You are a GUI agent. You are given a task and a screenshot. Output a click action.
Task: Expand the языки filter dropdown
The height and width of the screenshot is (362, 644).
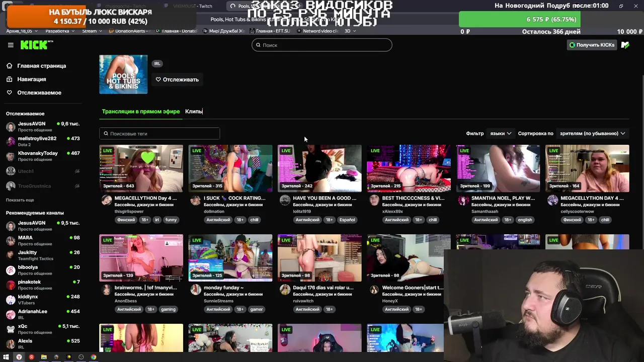pos(501,133)
